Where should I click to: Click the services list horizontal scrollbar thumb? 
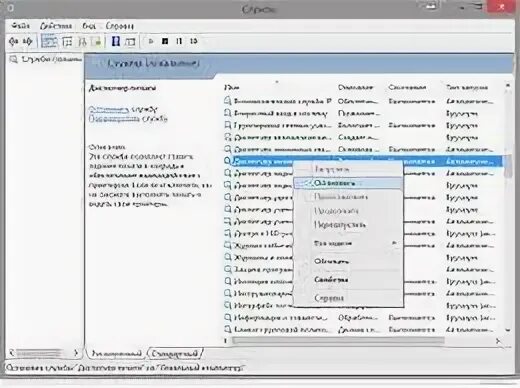[x=338, y=341]
